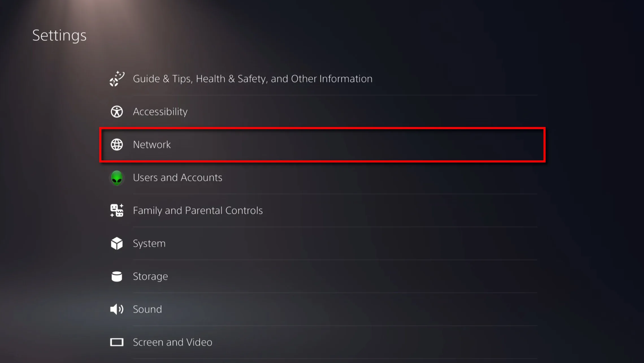644x363 pixels.
Task: Click the cube icon beside System
Action: pyautogui.click(x=116, y=243)
